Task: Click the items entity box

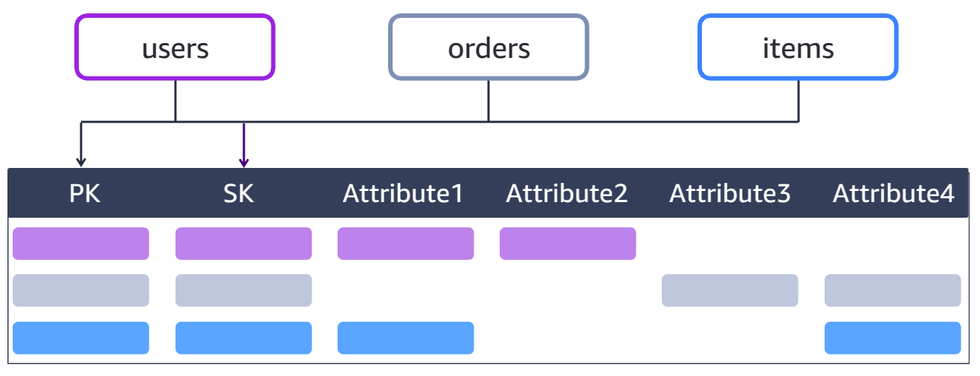Action: pyautogui.click(x=798, y=47)
